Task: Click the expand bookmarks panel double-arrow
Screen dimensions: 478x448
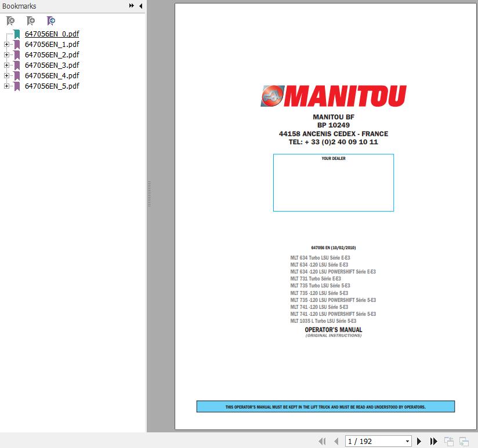Action: tap(131, 6)
